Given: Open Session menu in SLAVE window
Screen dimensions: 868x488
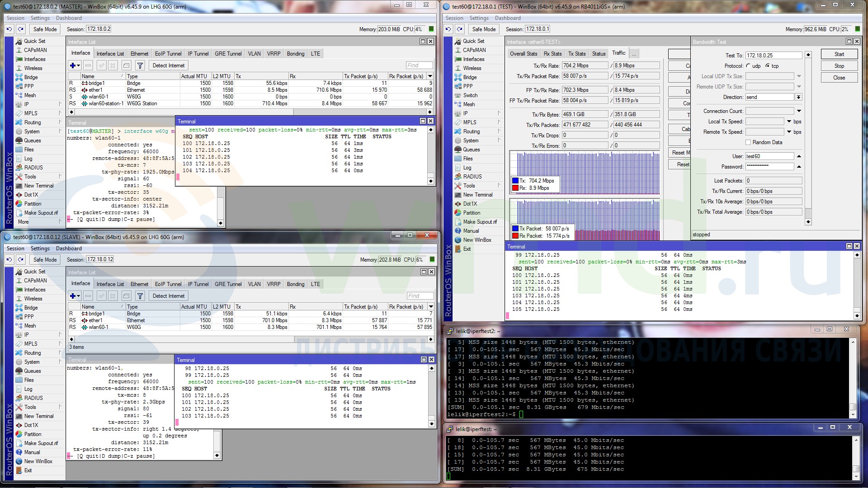Looking at the screenshot, I should (15, 249).
